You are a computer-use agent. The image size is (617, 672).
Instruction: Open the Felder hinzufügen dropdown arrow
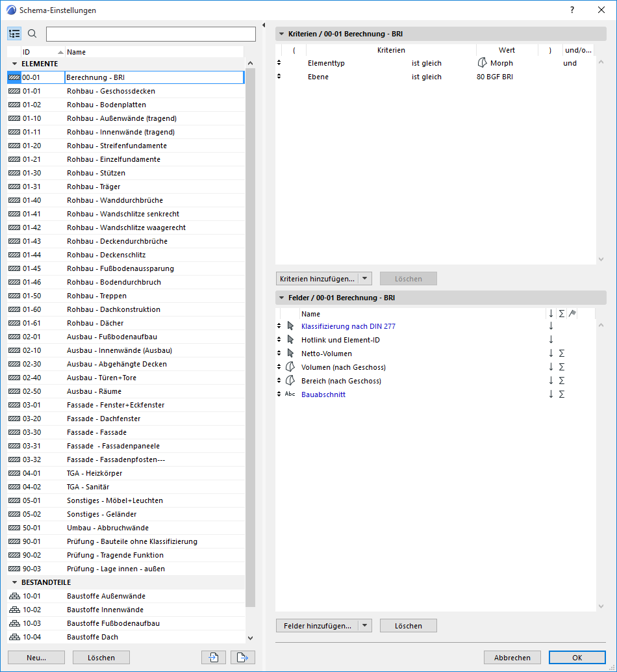click(365, 626)
